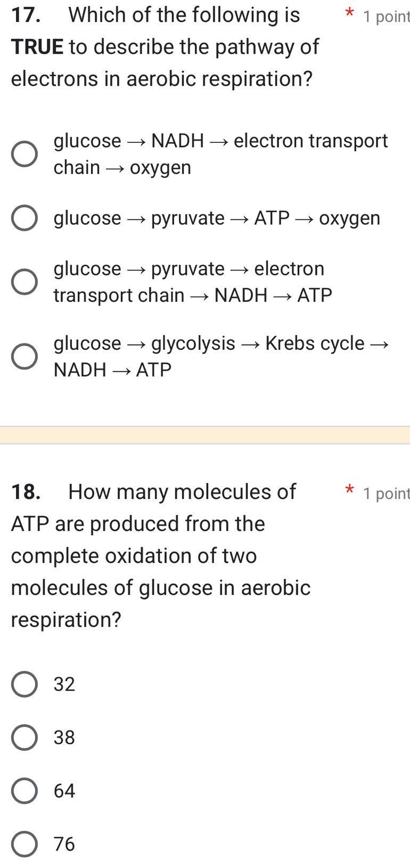
Task: Click the 'Krebs cycle' text in the fourth option
Action: (315, 343)
